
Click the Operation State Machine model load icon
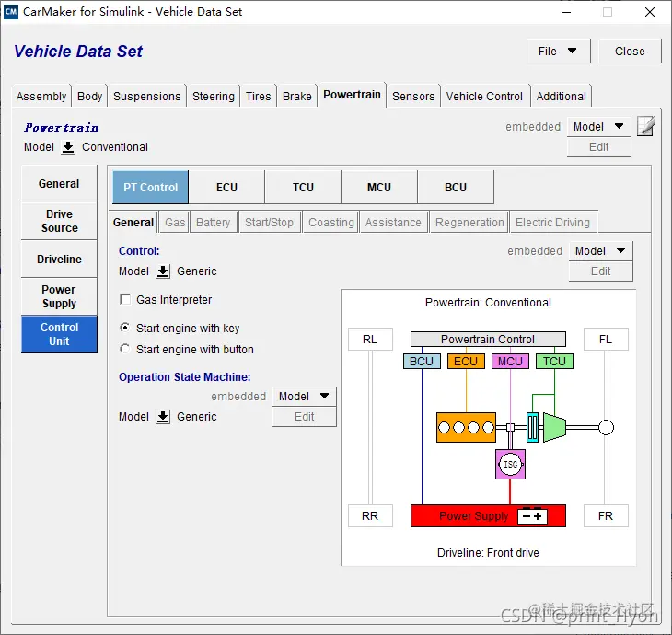163,417
